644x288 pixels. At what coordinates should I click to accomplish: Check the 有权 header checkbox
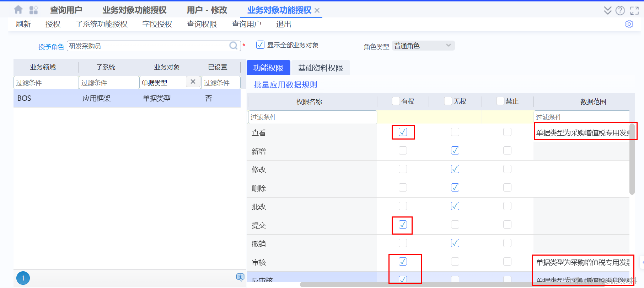[396, 101]
